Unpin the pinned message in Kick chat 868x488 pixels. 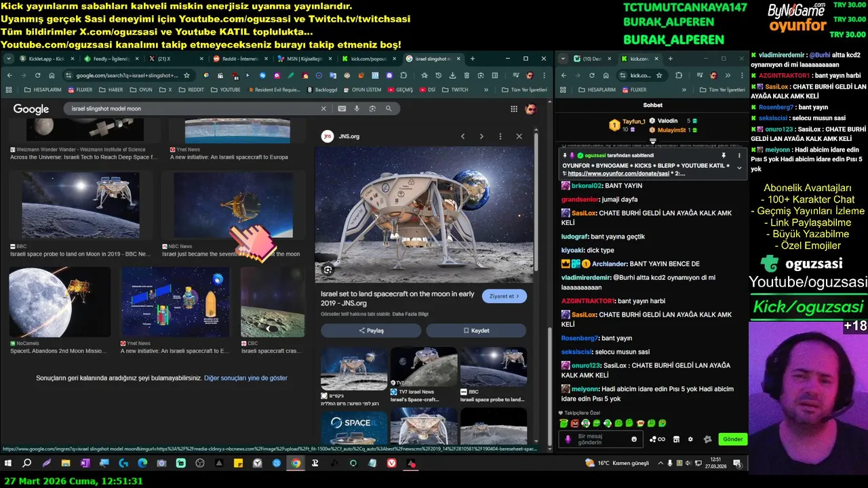point(724,155)
